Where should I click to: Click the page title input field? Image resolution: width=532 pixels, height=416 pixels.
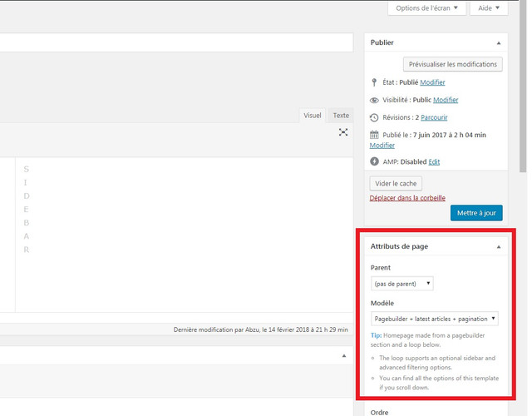point(176,42)
